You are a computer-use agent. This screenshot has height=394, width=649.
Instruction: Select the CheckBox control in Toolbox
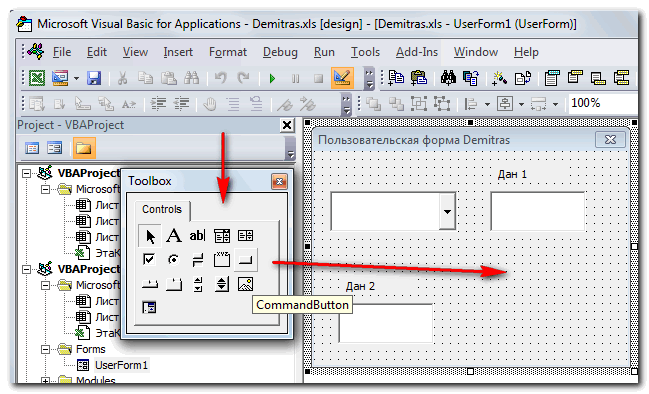coord(149,260)
